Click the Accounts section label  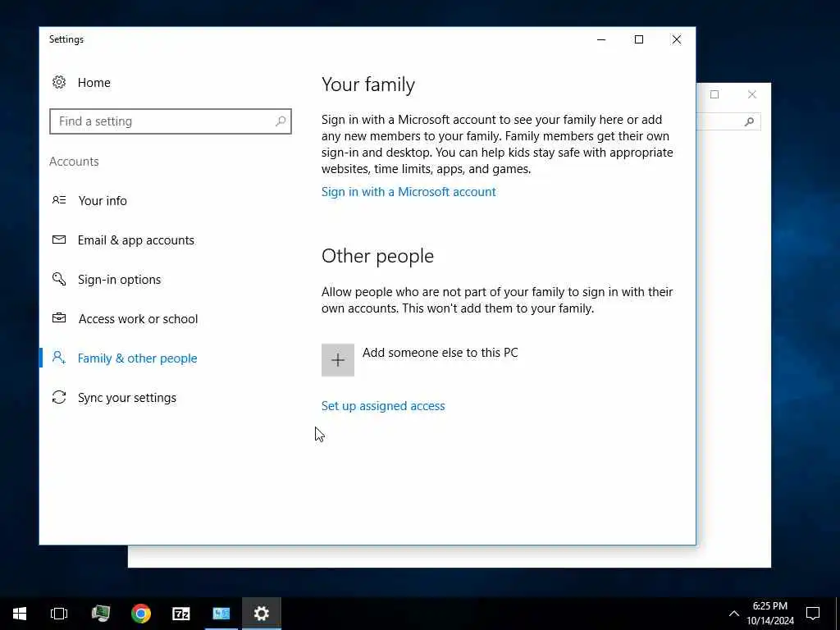74,162
